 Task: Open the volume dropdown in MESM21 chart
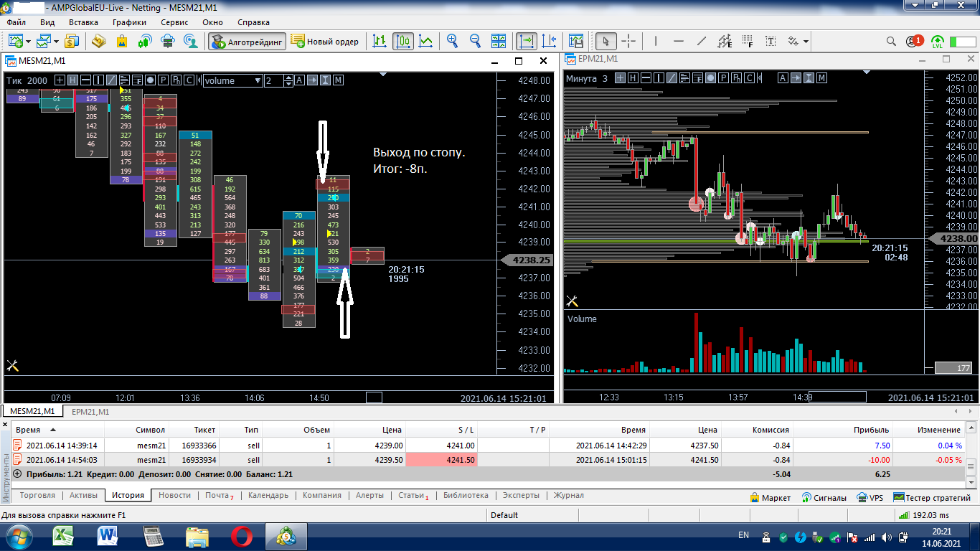233,80
